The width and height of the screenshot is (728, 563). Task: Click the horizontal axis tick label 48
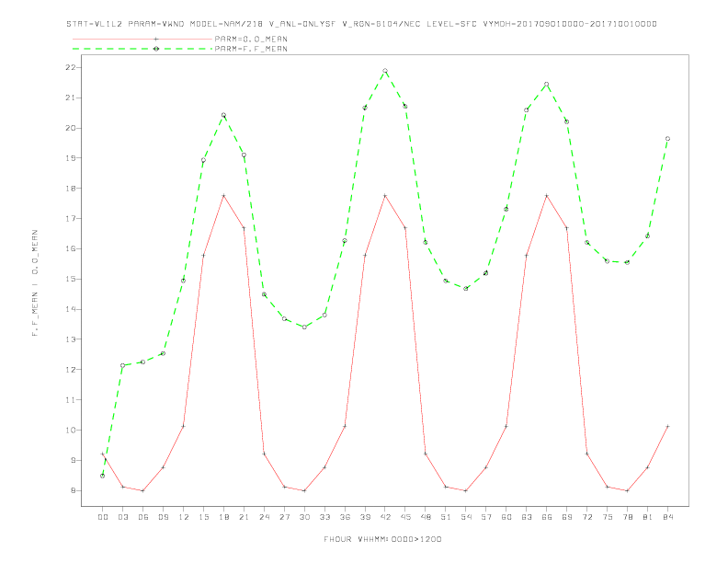(x=426, y=517)
